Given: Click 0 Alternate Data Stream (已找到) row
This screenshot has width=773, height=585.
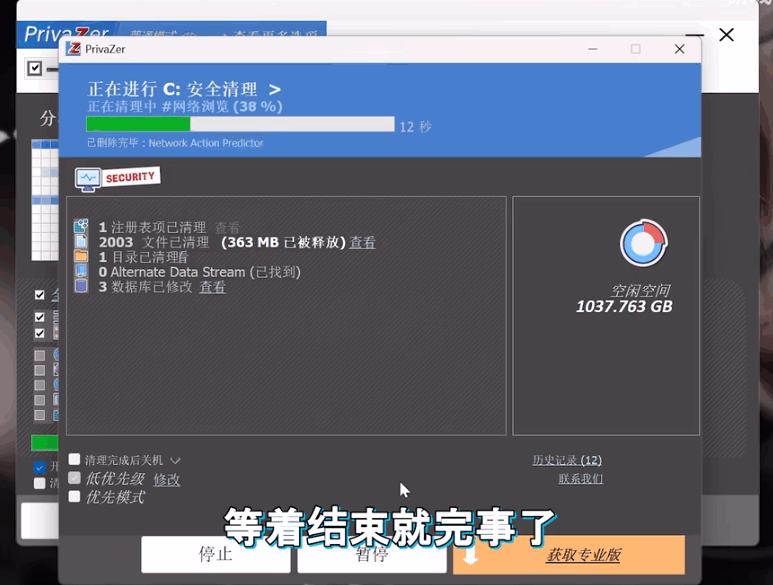Looking at the screenshot, I should [199, 272].
